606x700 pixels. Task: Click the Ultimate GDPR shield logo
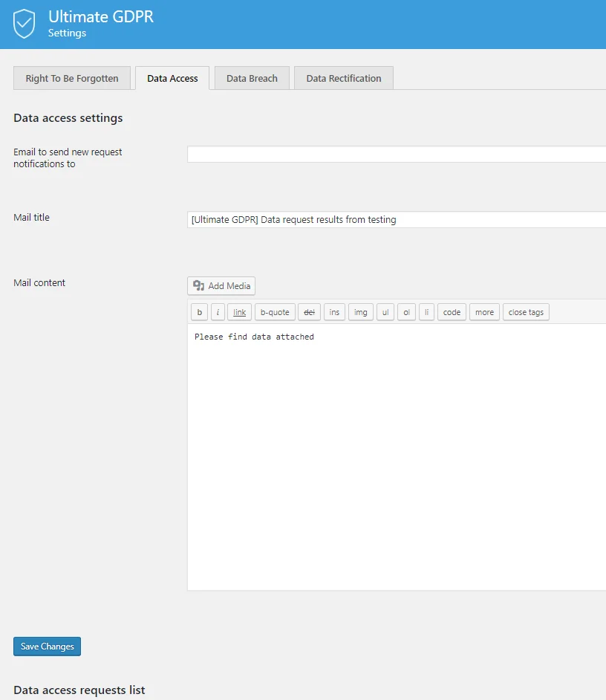pos(25,23)
